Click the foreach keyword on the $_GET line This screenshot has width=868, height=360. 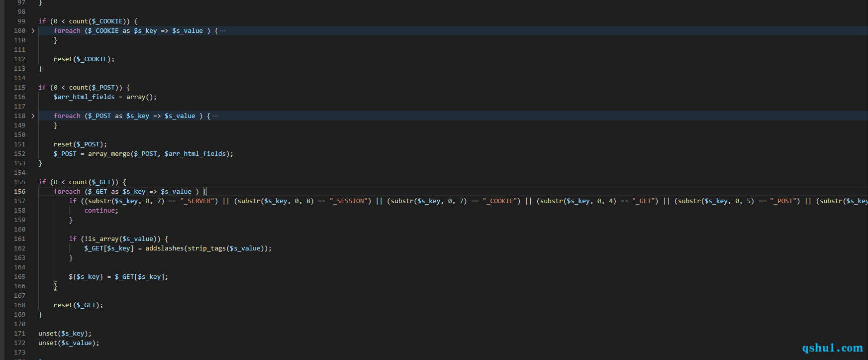[x=67, y=192]
